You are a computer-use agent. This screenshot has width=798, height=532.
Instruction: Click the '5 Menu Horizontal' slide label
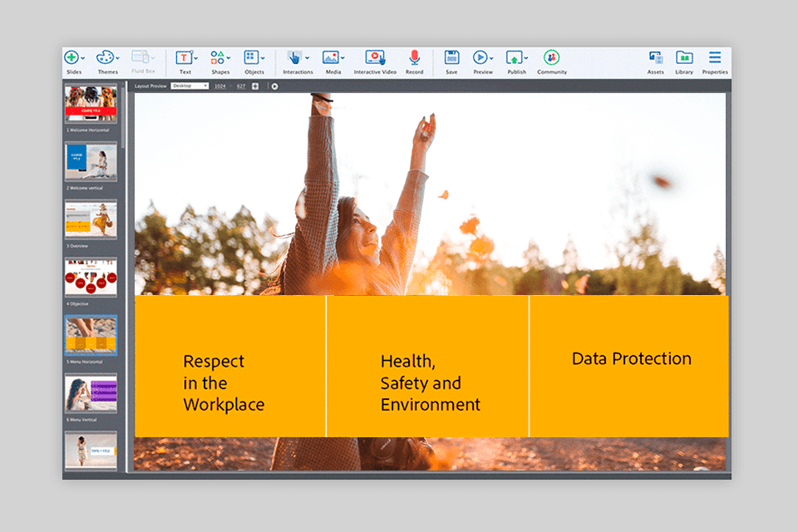[85, 362]
